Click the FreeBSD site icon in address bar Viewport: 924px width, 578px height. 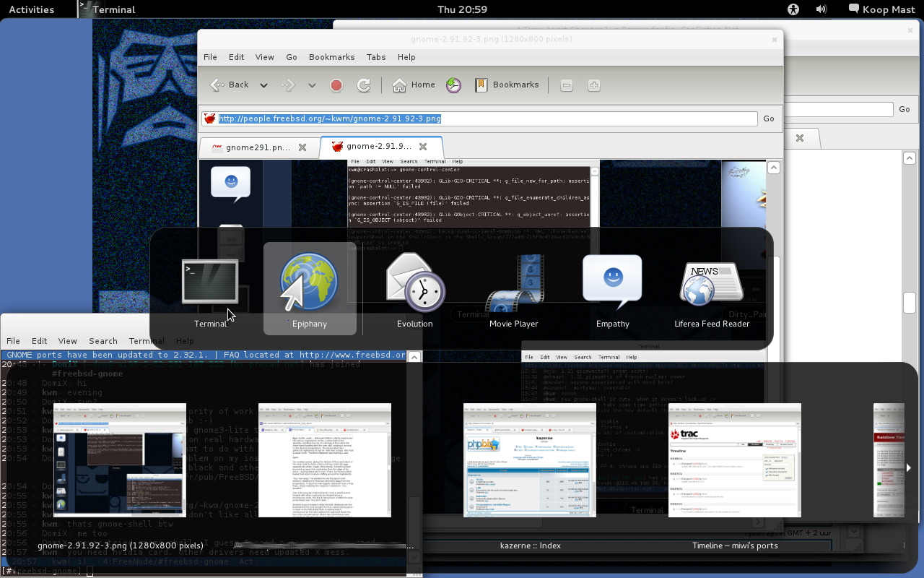click(x=209, y=118)
